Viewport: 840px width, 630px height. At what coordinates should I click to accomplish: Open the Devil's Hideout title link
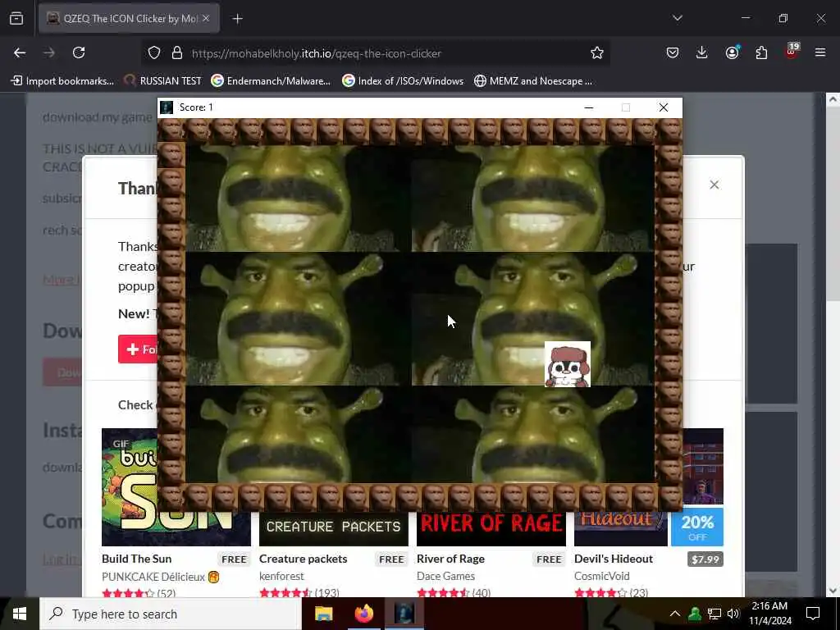pyautogui.click(x=614, y=559)
